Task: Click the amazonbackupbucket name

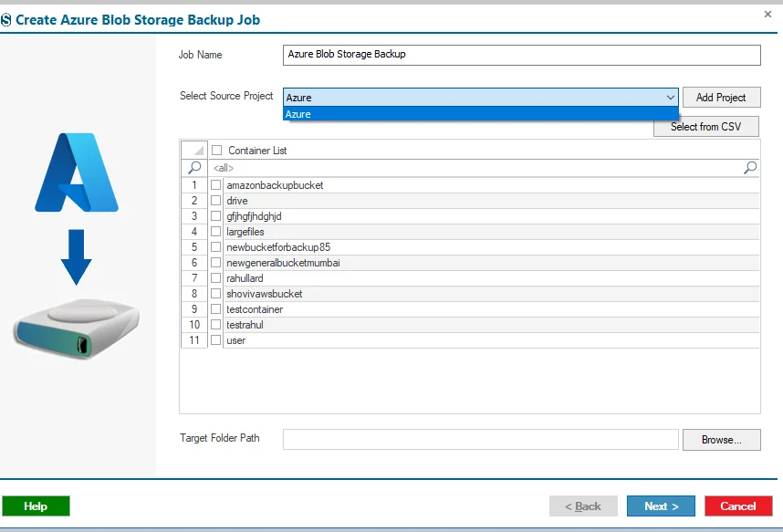Action: tap(275, 185)
